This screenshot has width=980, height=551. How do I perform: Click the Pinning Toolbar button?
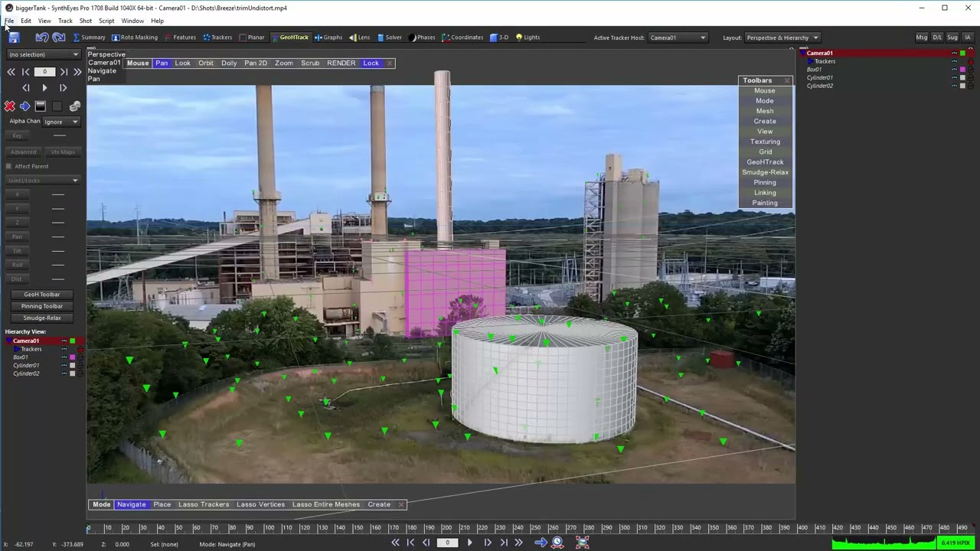[42, 306]
